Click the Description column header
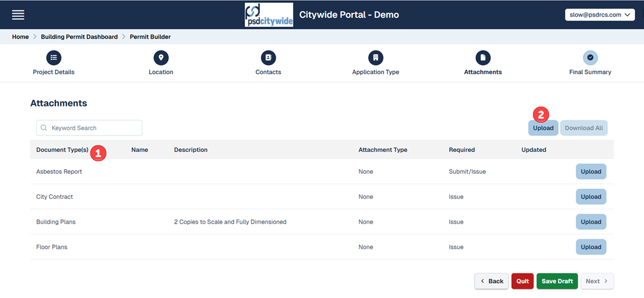Screen dimensions: 644x298 pos(191,150)
